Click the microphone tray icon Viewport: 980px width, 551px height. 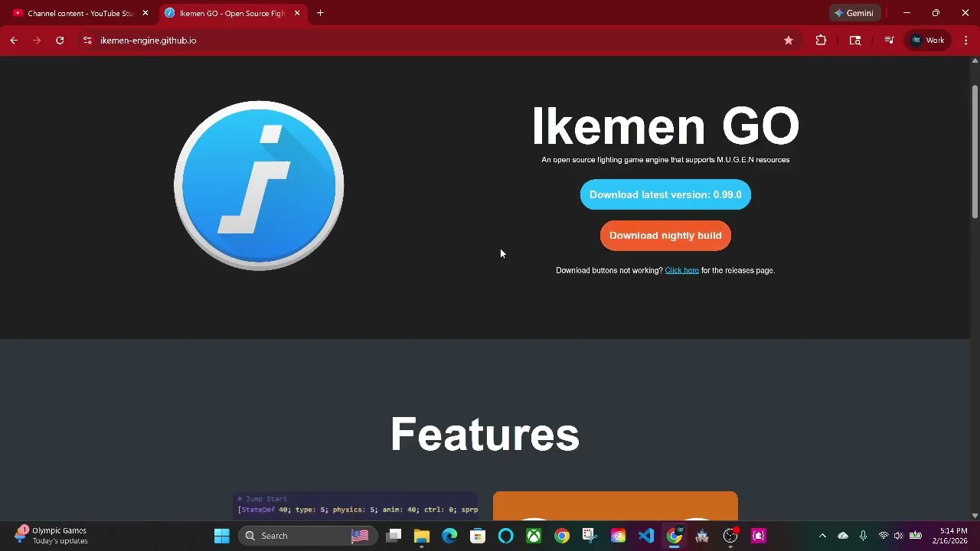click(863, 536)
